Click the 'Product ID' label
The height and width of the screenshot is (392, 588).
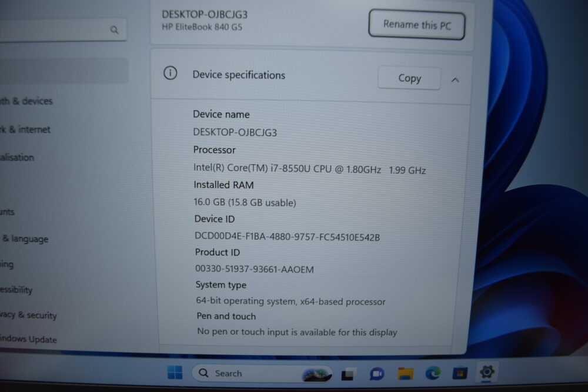click(x=217, y=252)
